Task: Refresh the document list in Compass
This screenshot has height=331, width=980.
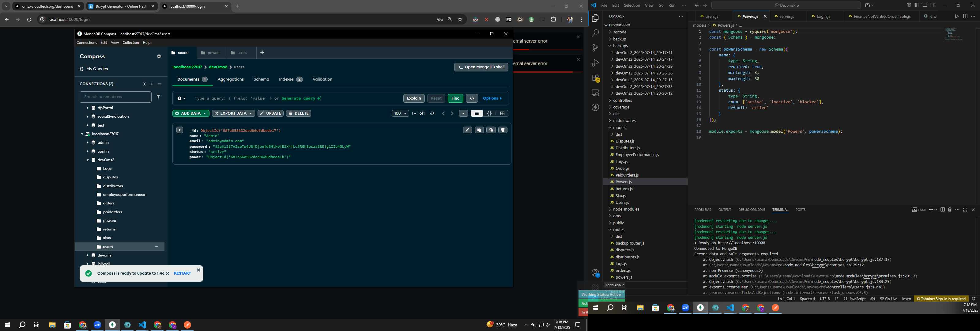Action: tap(432, 113)
